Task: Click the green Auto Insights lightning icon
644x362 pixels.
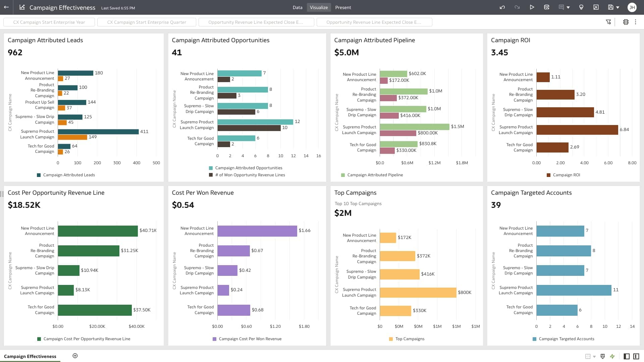Action: 613,356
